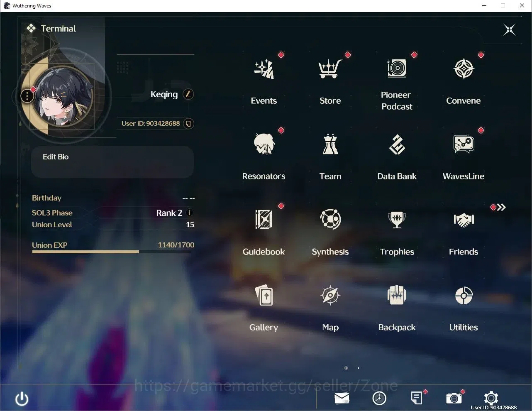Open the Settings gear icon

coord(491,398)
